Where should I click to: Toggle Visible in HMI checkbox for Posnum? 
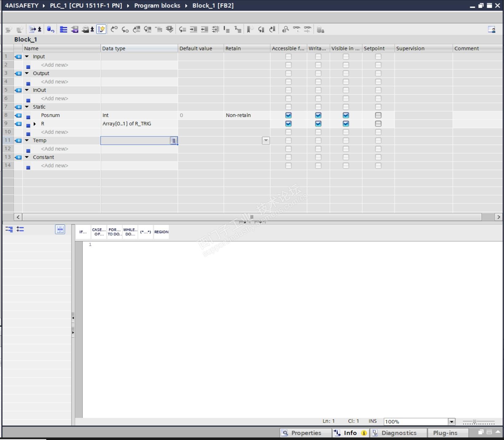346,115
